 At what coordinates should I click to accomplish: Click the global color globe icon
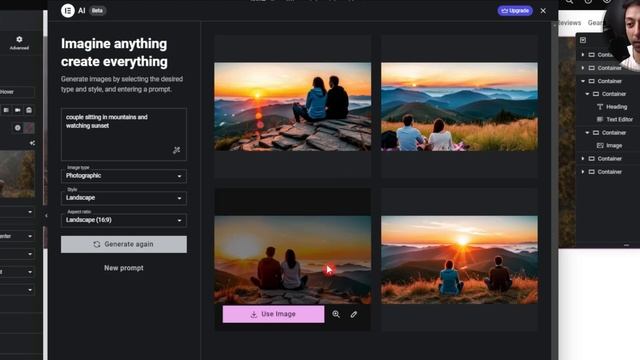pos(18,128)
